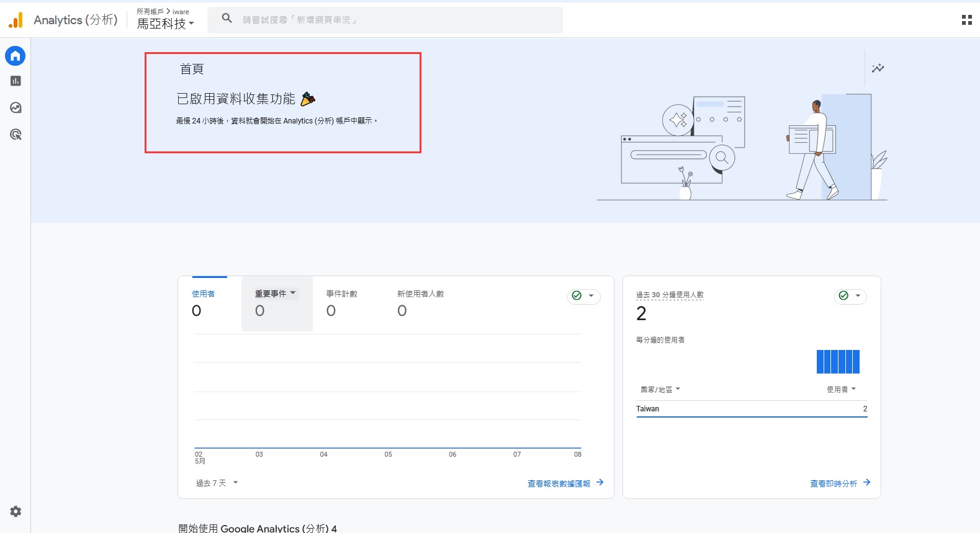The width and height of the screenshot is (980, 533).
Task: Click the users-per-minute bar chart
Action: [x=838, y=362]
